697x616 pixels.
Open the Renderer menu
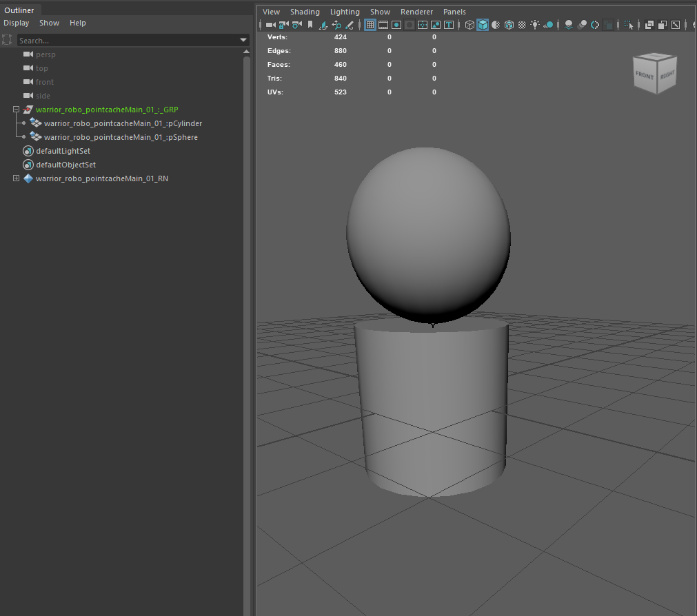[416, 12]
